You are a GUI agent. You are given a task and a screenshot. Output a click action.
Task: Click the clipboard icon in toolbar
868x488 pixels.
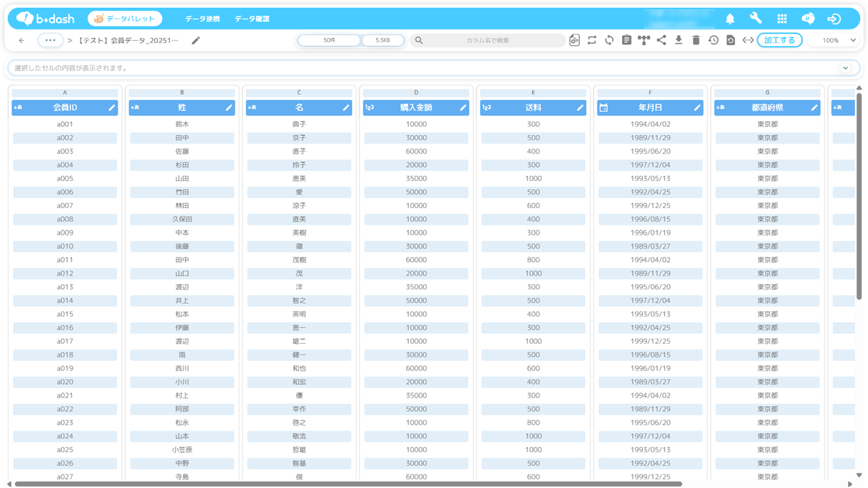pyautogui.click(x=626, y=40)
